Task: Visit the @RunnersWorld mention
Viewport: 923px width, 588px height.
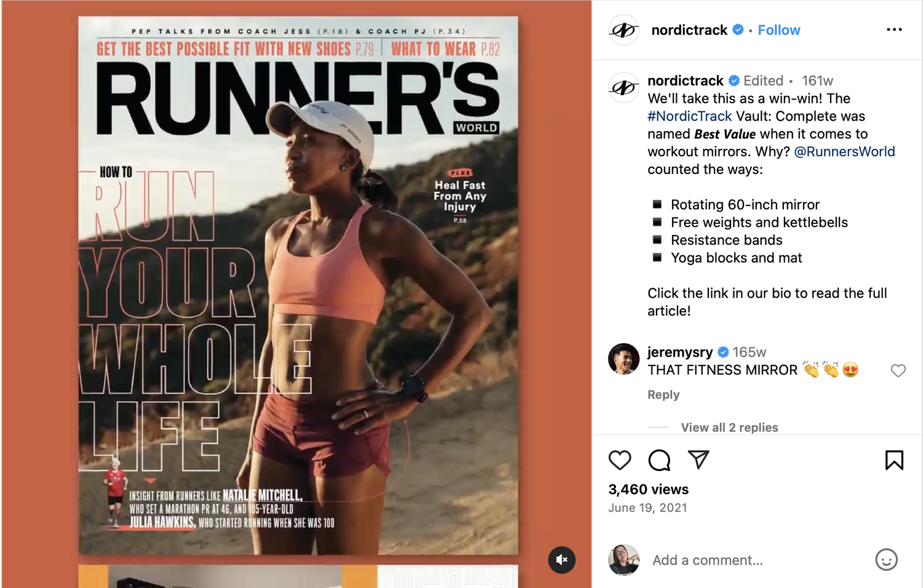Action: pos(844,152)
